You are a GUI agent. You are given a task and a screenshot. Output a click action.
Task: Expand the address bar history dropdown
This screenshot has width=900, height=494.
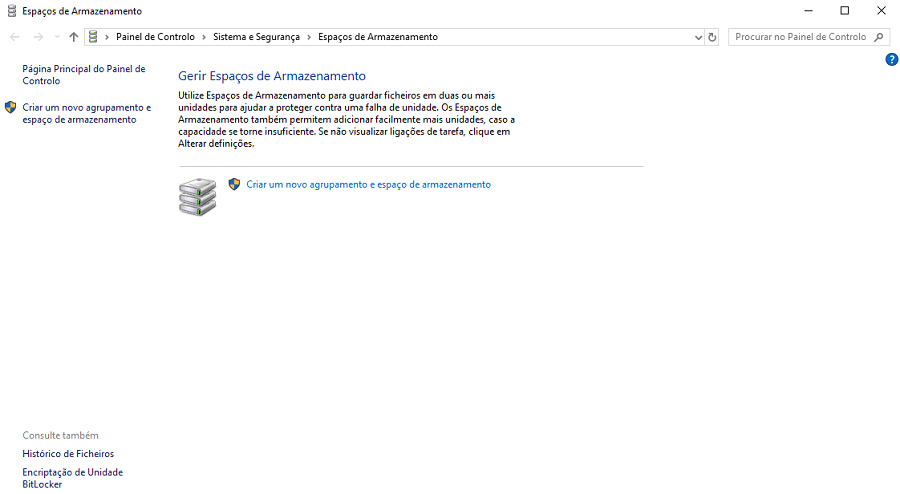[698, 37]
